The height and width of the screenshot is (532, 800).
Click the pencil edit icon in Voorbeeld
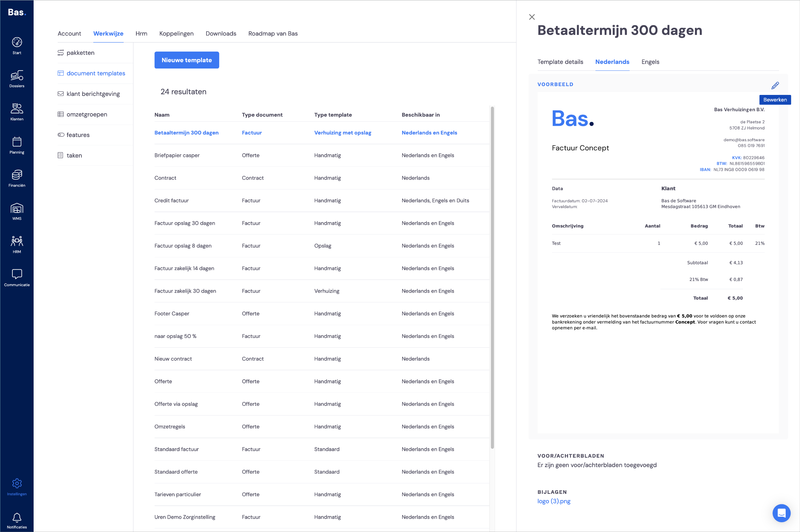click(775, 85)
